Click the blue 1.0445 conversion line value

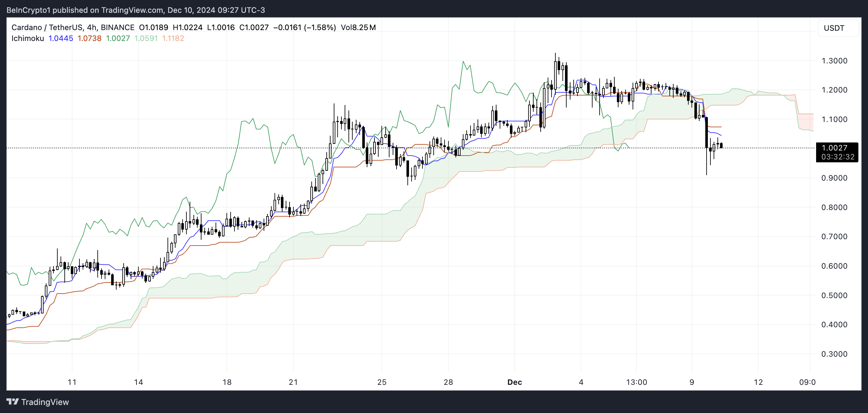(x=61, y=38)
